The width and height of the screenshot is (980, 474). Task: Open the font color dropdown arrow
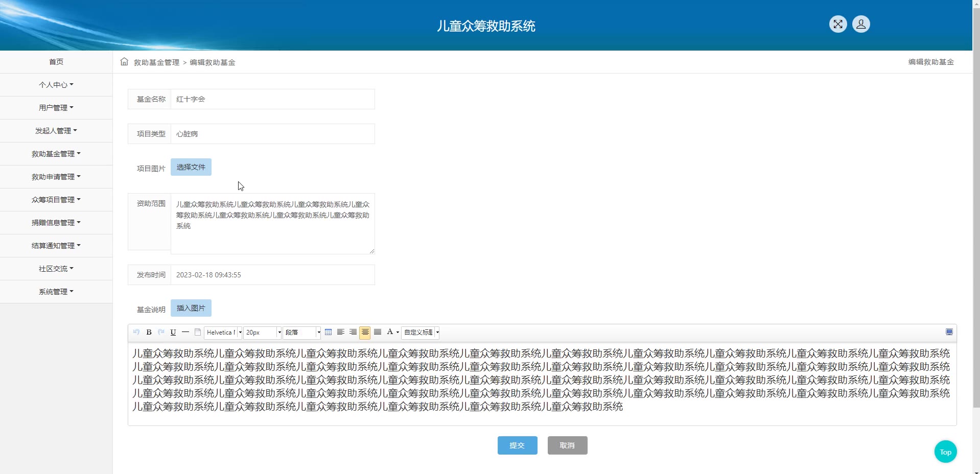point(398,333)
